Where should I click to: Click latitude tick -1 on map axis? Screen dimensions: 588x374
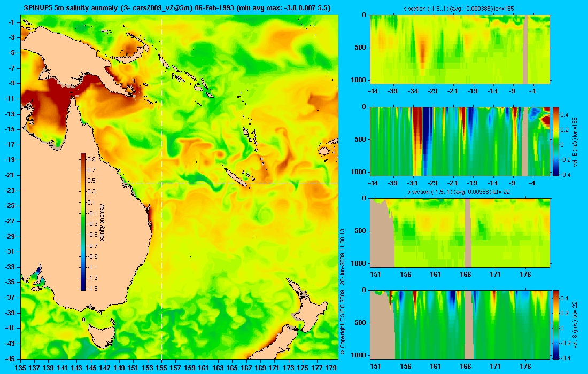tap(12, 22)
